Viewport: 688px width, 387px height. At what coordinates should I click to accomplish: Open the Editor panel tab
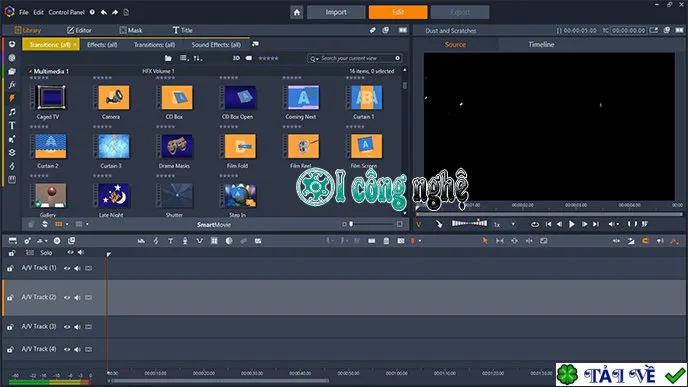tap(79, 30)
